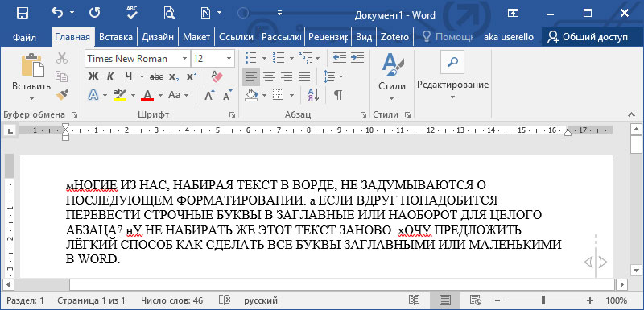Screen dimensions: 644x310
Task: Click the Sort A-Z icon
Action: [x=313, y=95]
